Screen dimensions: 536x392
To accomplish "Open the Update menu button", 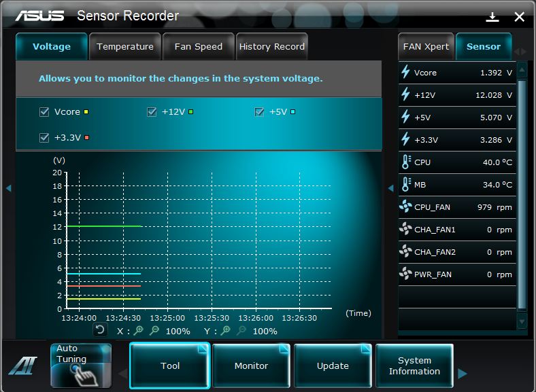I will (333, 366).
